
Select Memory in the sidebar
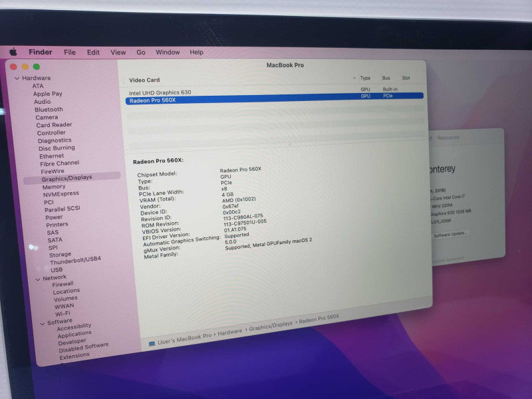pyautogui.click(x=54, y=187)
